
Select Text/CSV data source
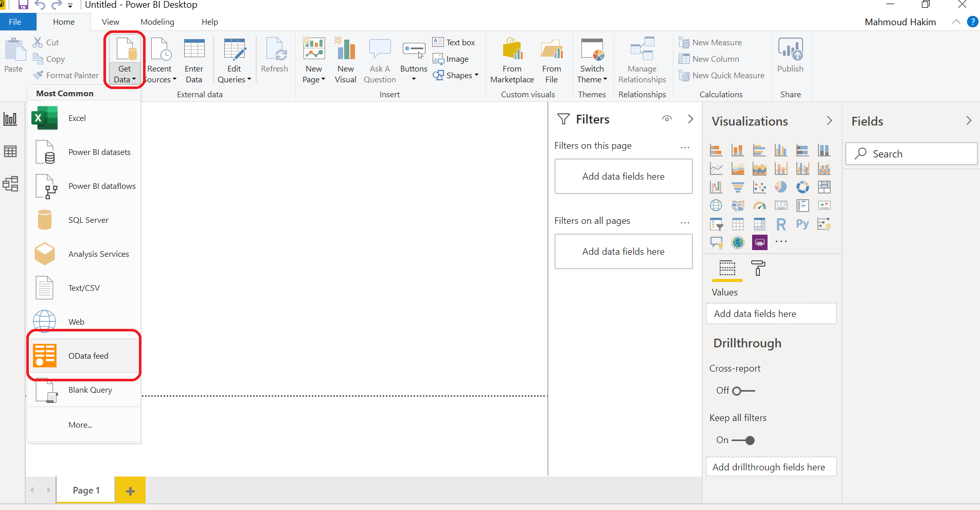[84, 288]
